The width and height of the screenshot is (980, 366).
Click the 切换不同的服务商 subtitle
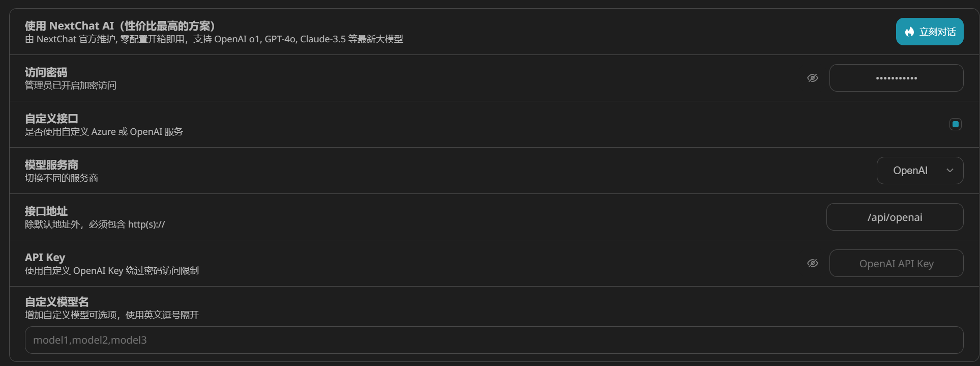tap(62, 178)
